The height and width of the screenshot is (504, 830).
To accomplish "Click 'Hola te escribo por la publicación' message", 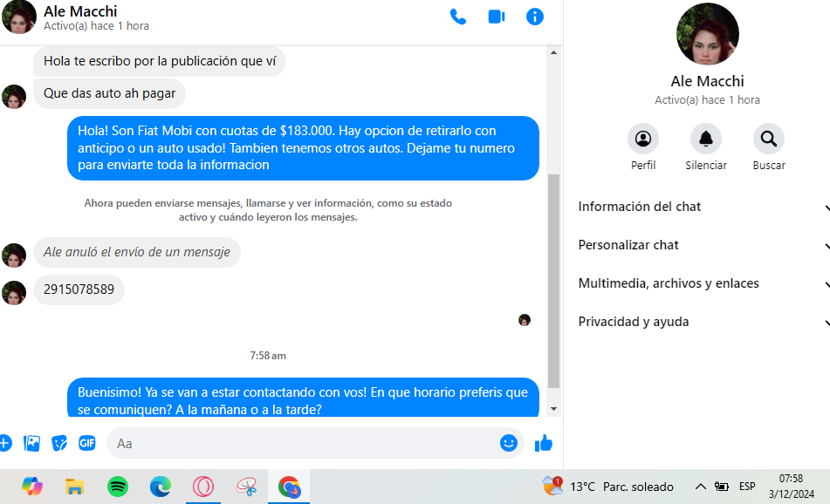I will [x=160, y=61].
